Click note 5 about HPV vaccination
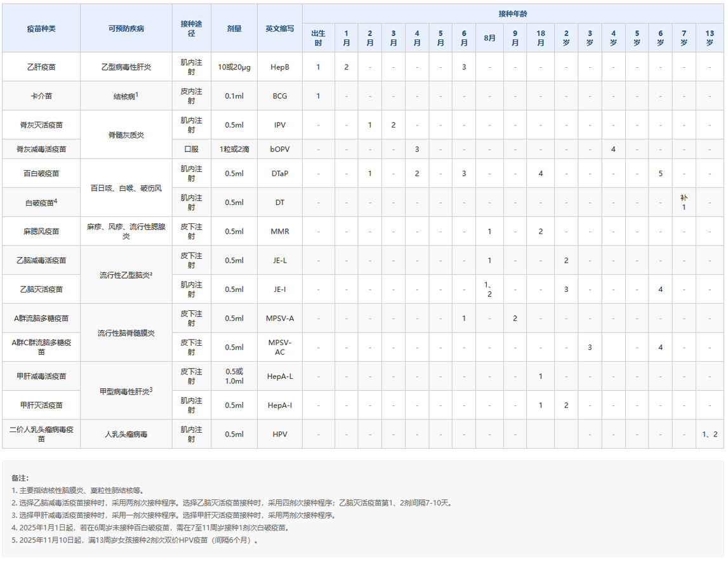 (x=136, y=541)
